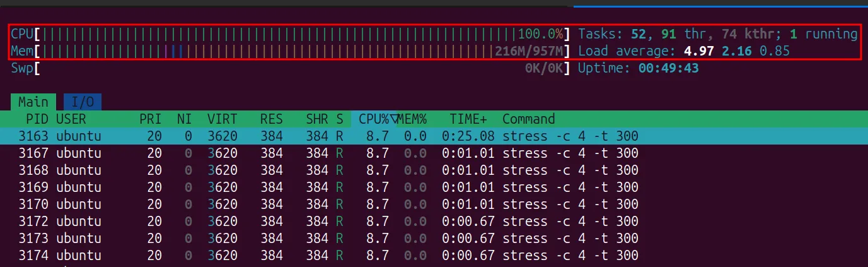Click the CPU usage meter bar
This screenshot has height=267, width=868.
click(290, 33)
